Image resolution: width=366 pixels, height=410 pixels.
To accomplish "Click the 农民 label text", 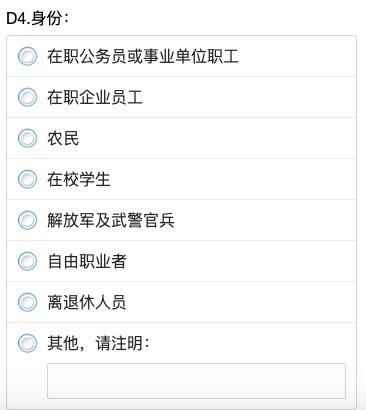I will coord(63,138).
